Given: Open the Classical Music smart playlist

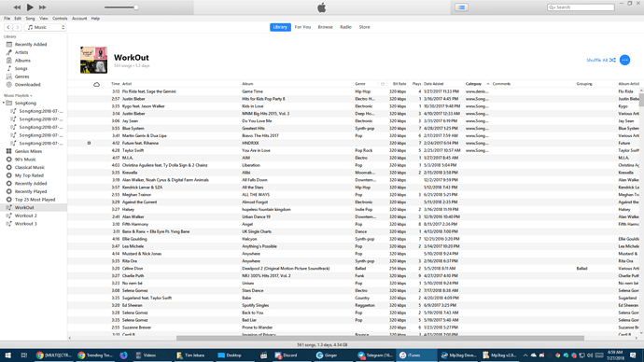Looking at the screenshot, I should pos(30,167).
